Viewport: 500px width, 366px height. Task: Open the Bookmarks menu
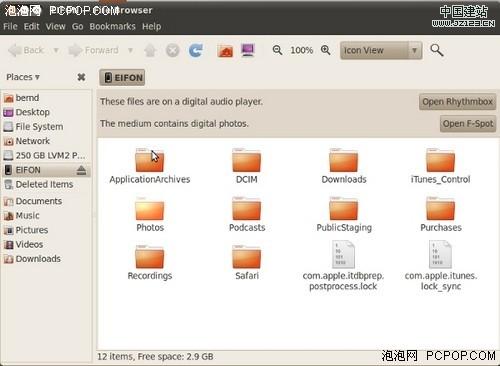(x=112, y=26)
